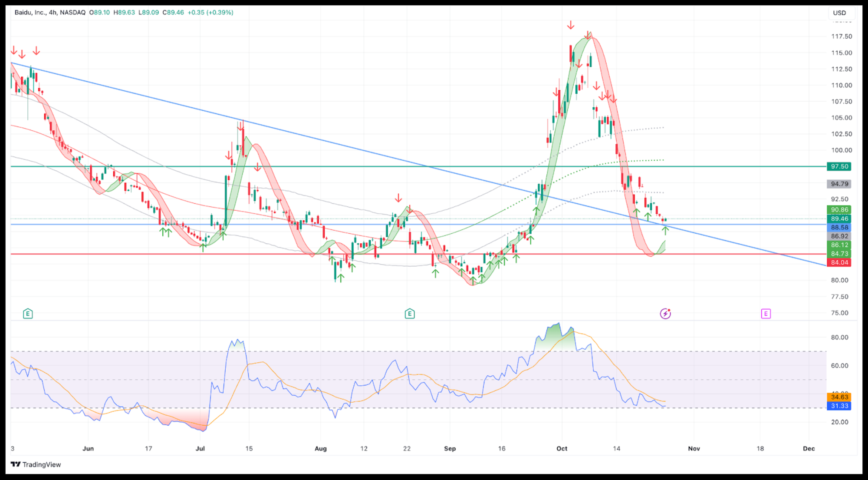Click the red down arrow above the mid-July spike
868x480 pixels.
pos(240,127)
